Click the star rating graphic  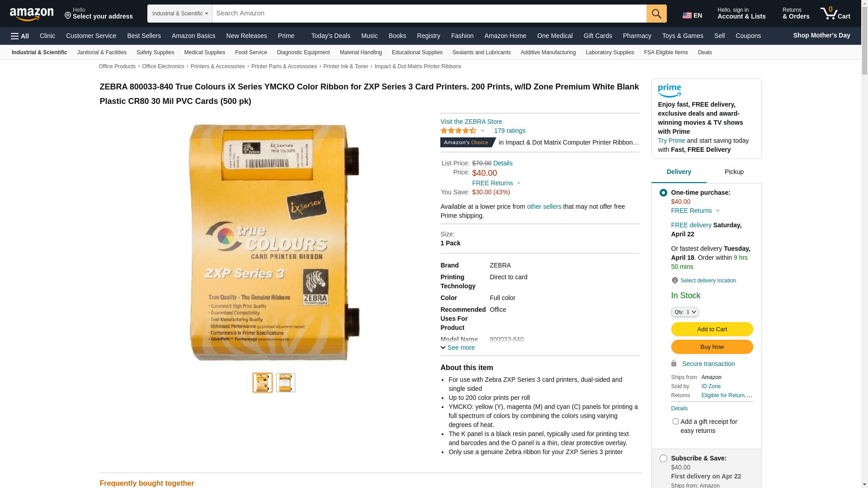(x=458, y=131)
